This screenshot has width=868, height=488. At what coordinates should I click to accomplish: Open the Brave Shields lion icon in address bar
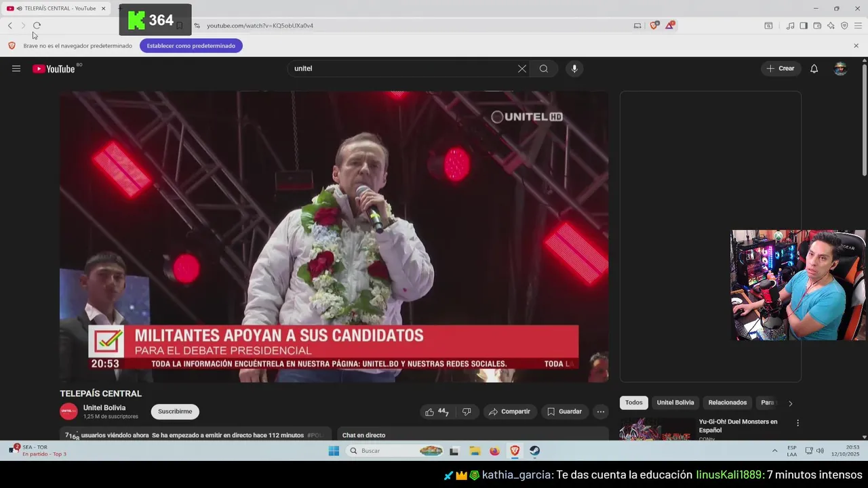pos(654,26)
